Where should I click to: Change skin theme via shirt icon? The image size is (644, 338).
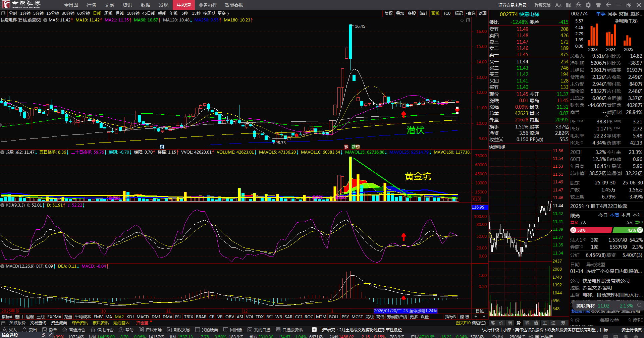click(598, 5)
